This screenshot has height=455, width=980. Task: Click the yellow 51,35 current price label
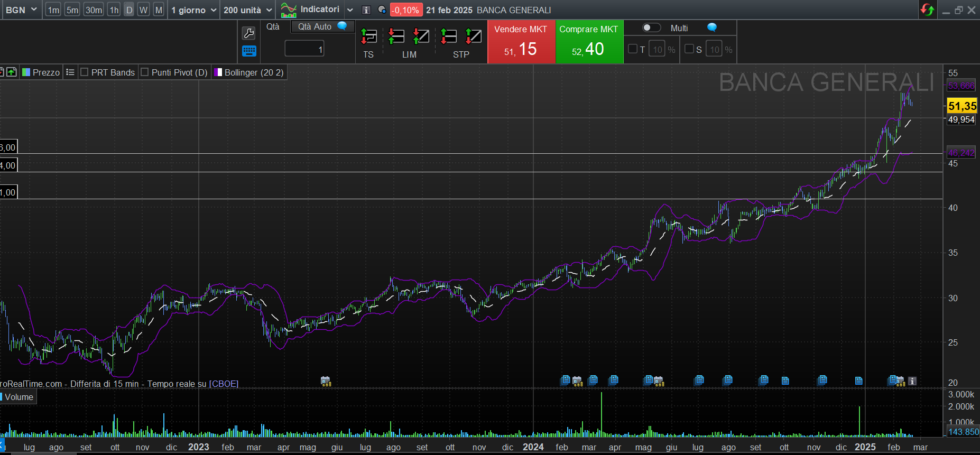pos(962,106)
